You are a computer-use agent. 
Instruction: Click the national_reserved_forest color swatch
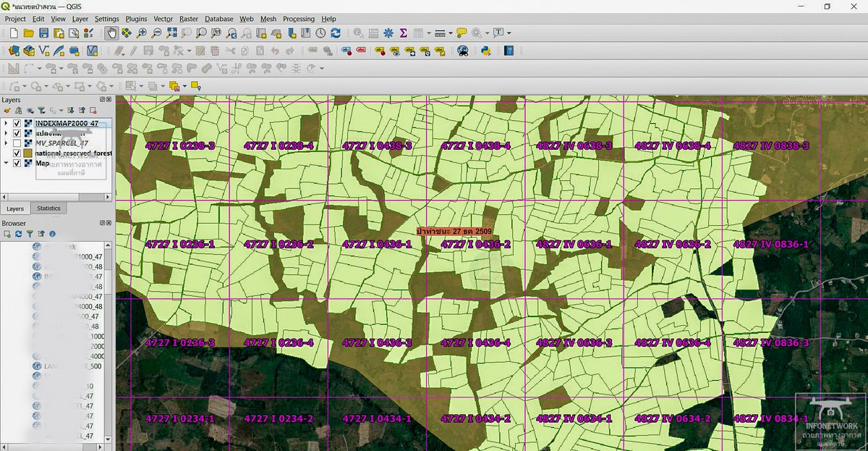pos(28,153)
